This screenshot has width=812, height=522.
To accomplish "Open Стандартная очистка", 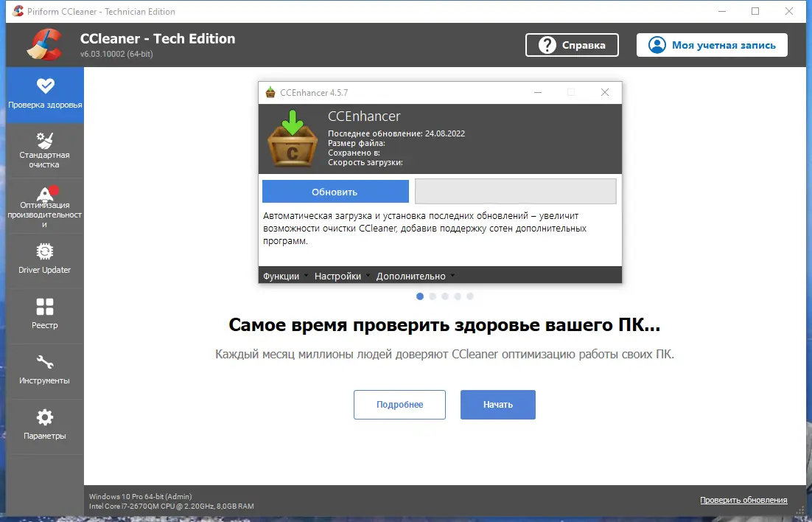I will [44, 150].
